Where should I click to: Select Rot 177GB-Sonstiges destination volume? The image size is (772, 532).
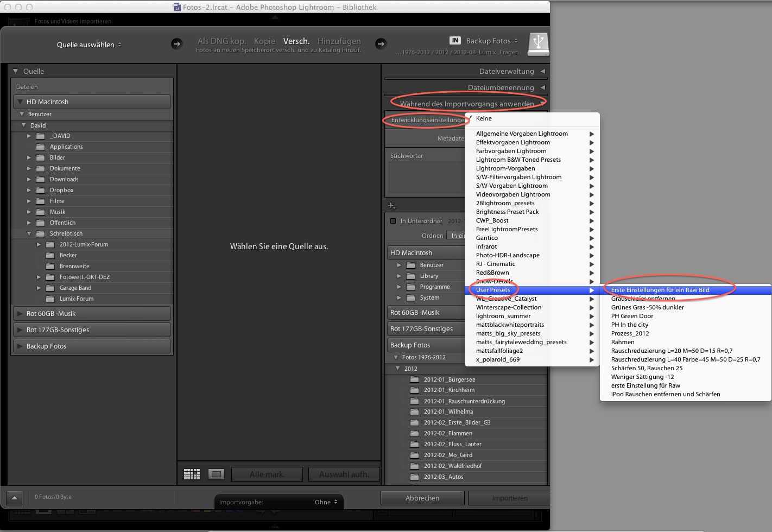coord(426,328)
